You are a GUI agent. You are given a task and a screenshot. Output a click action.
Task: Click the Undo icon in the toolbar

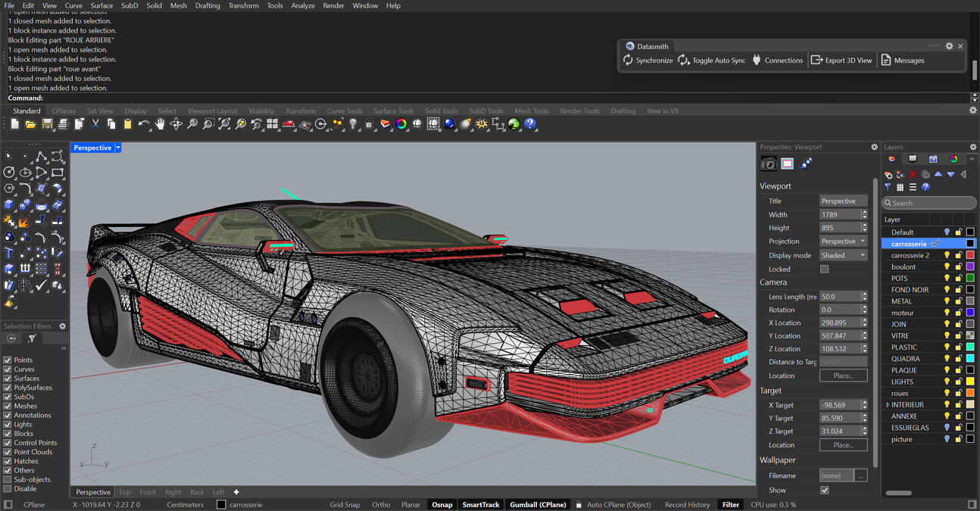(x=144, y=124)
